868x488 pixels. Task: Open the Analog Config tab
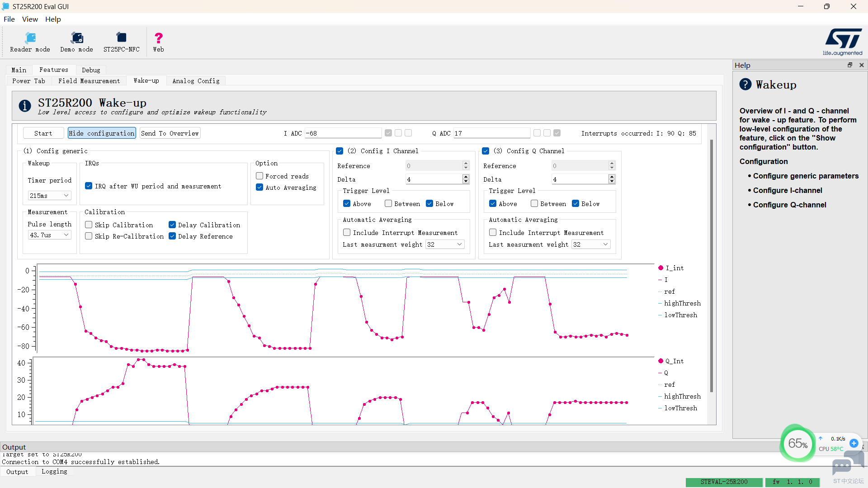[x=196, y=81]
